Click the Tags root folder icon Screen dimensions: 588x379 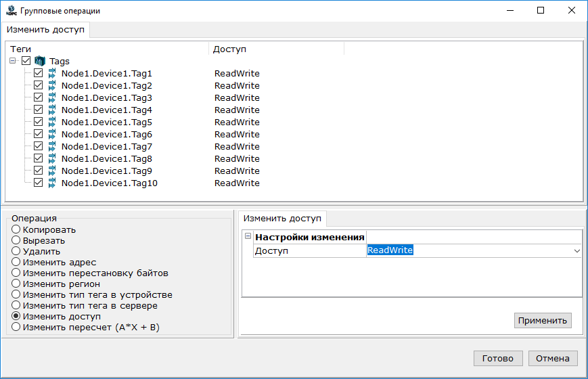40,61
